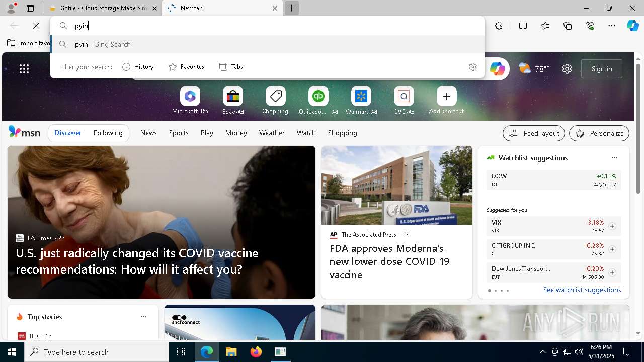This screenshot has height=362, width=644.
Task: Open the Shopping feed category
Action: coord(342,133)
